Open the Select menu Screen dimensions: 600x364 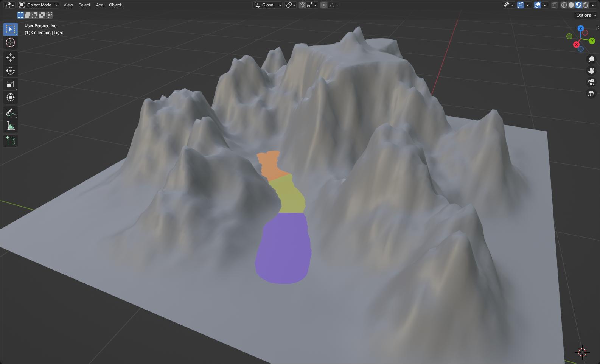tap(84, 5)
